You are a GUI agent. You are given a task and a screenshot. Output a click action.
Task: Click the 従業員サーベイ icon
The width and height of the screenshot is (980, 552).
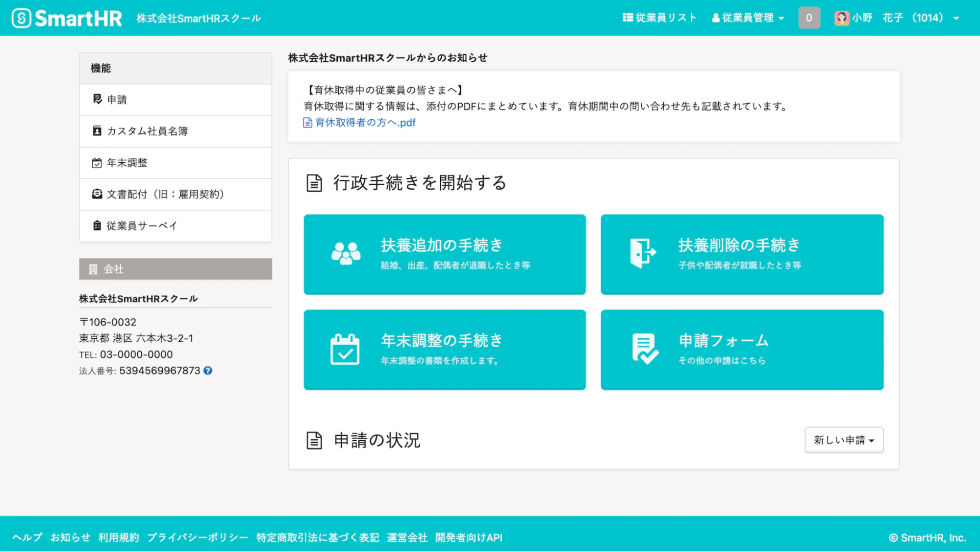coord(96,225)
